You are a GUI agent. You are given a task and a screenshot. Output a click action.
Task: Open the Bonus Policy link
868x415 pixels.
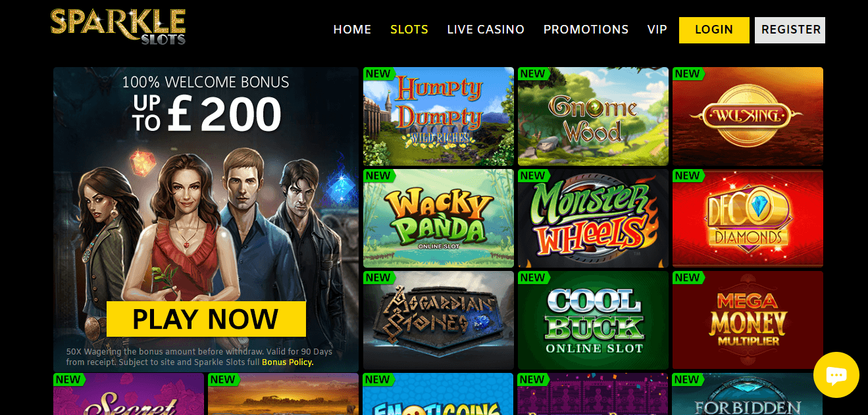click(x=288, y=362)
